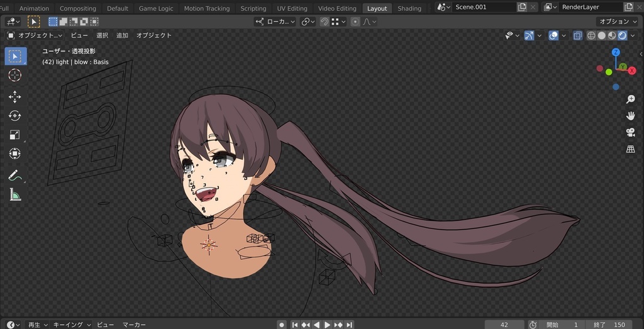Open the snapping elements dropdown
This screenshot has height=329, width=644.
339,22
